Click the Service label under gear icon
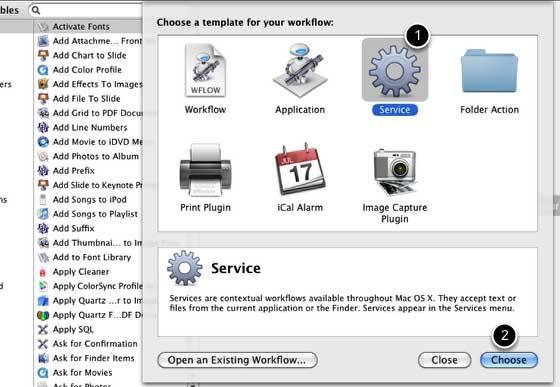560x387 pixels. 395,110
